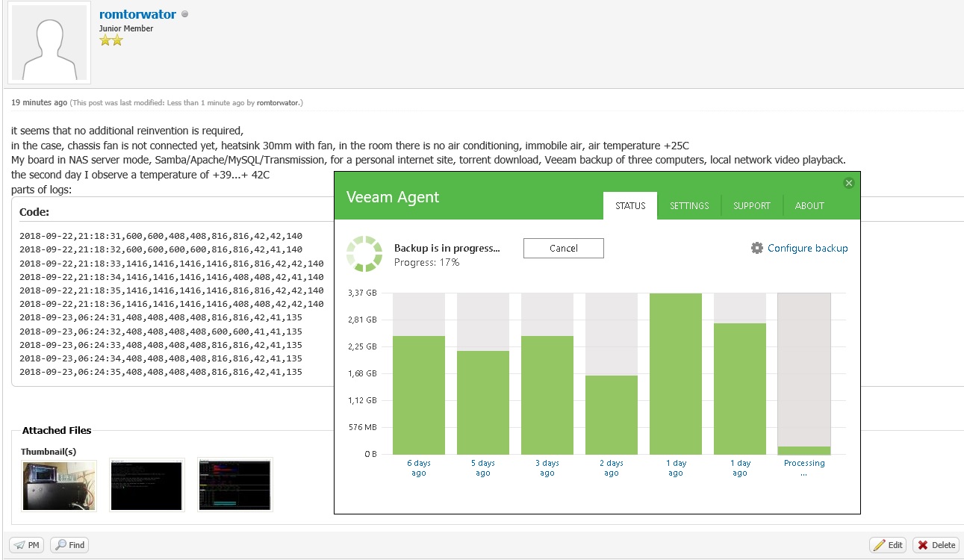964x560 pixels.
Task: Open the Settings tab in Veeam Agent
Action: (x=688, y=206)
